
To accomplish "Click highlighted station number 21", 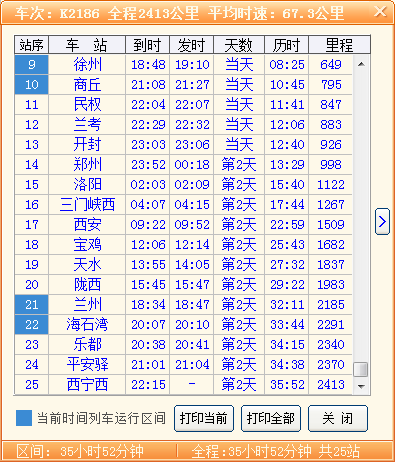I will 32,305.
